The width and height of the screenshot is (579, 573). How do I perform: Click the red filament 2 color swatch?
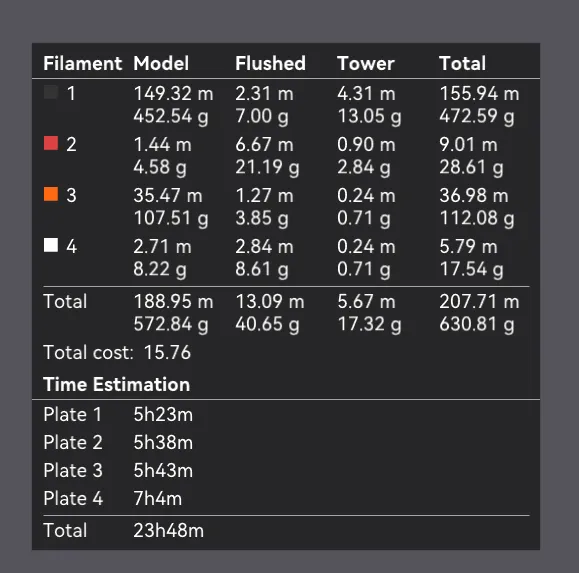(x=51, y=143)
